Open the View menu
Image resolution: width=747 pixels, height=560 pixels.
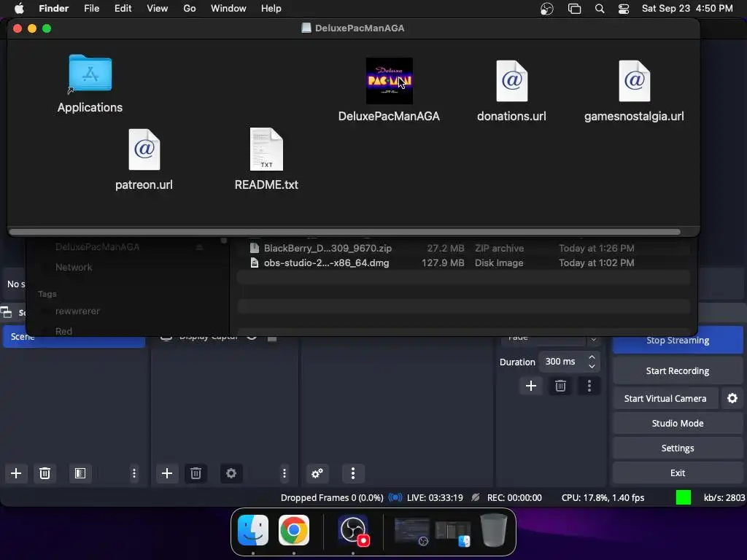click(x=158, y=9)
